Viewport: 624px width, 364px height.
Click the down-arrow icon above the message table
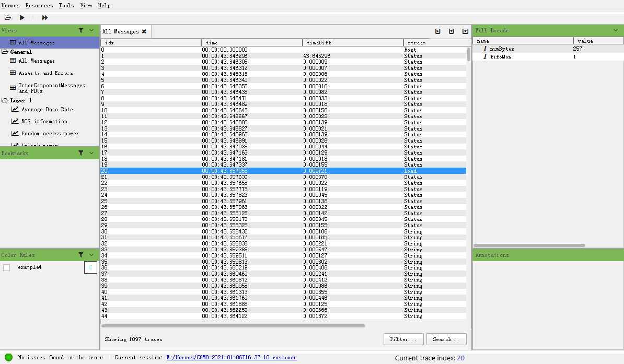pyautogui.click(x=451, y=31)
